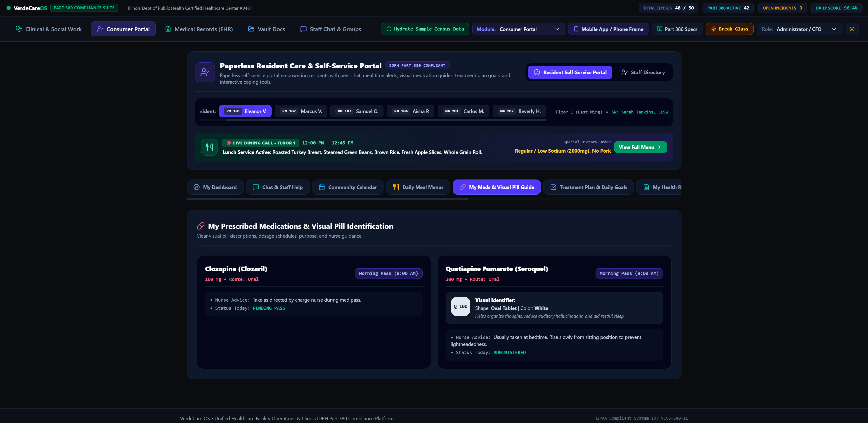Switch to Staff Directory view
This screenshot has height=423, width=868.
tap(643, 72)
